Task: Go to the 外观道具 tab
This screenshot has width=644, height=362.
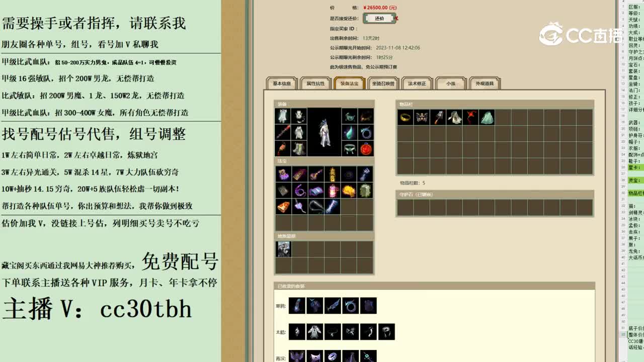Action: tap(485, 83)
